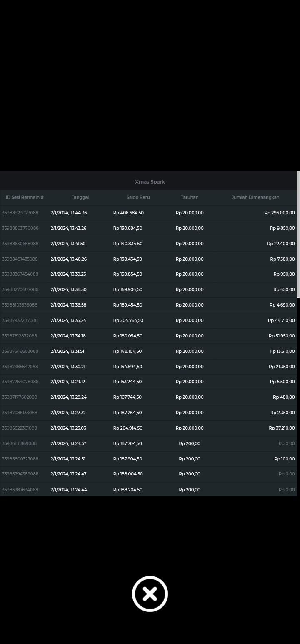Open session ID 35987932287088

click(20, 320)
